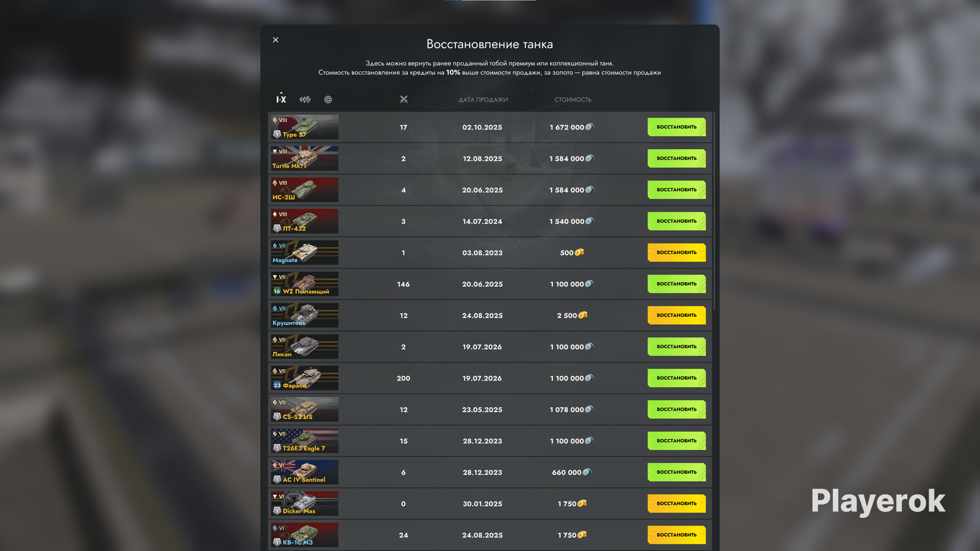Restore the Type 57 tank

tap(676, 127)
